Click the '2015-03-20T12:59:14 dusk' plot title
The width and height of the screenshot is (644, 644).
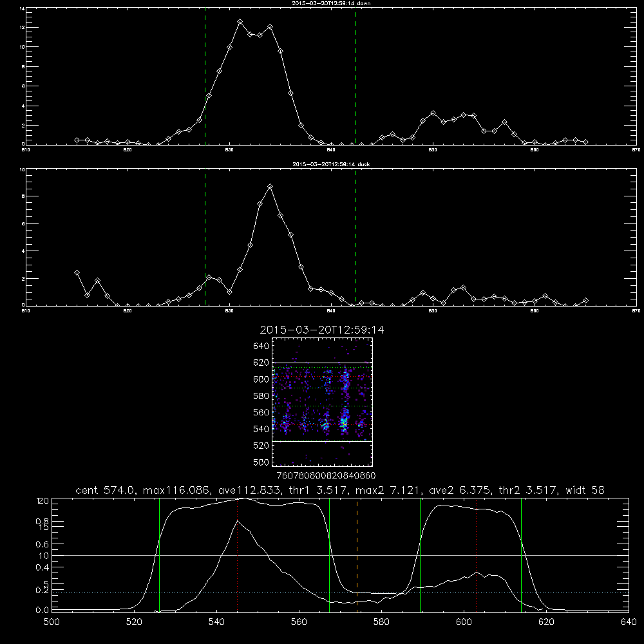tap(331, 164)
